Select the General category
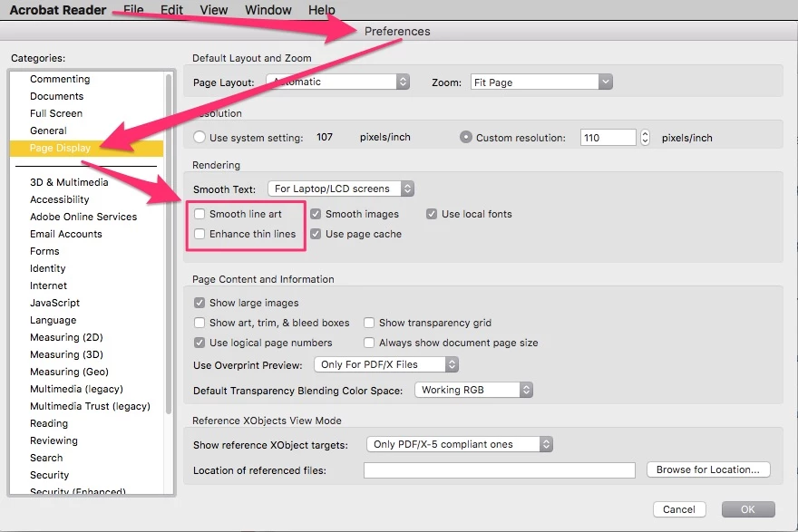This screenshot has height=532, width=798. tap(48, 131)
